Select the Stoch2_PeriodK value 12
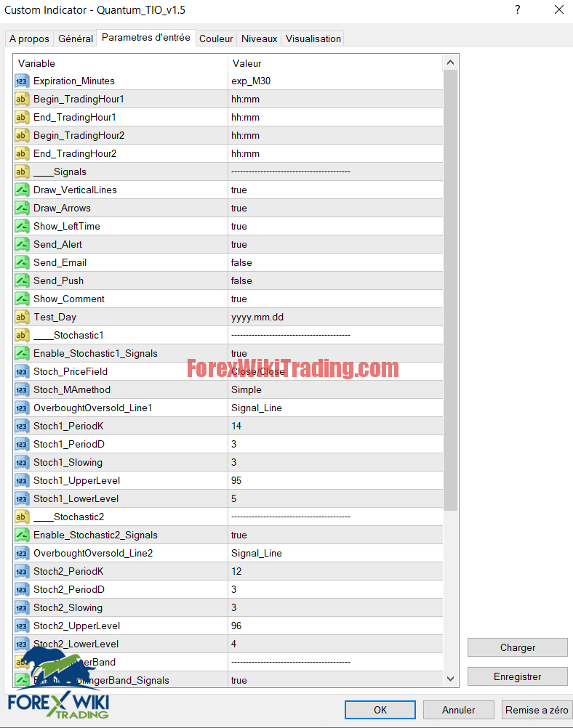 point(236,572)
